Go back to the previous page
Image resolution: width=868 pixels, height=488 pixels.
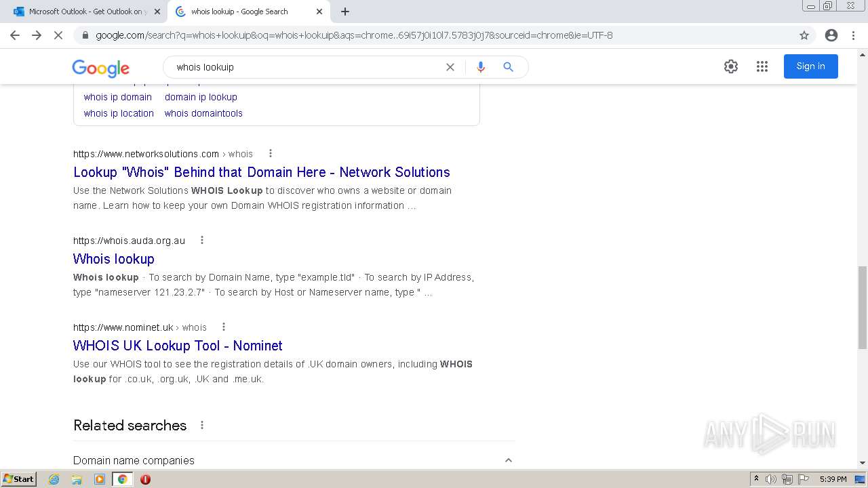pyautogui.click(x=15, y=35)
